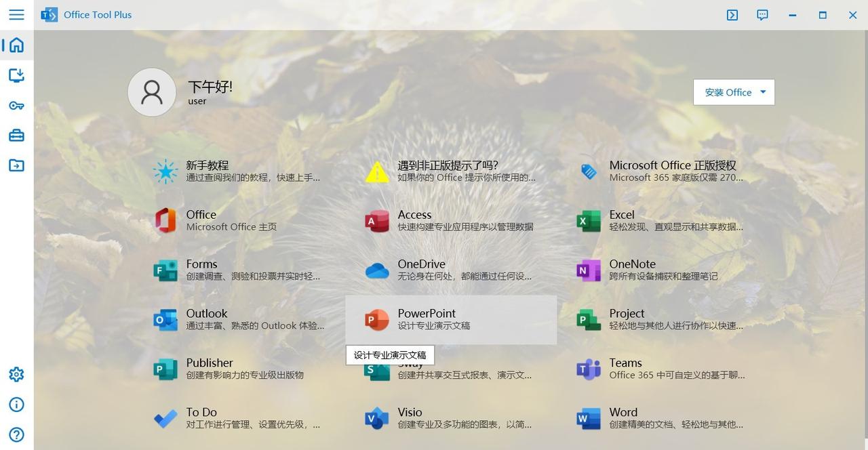Click 快速构建专业应用程序以管理数据 description

(x=465, y=227)
